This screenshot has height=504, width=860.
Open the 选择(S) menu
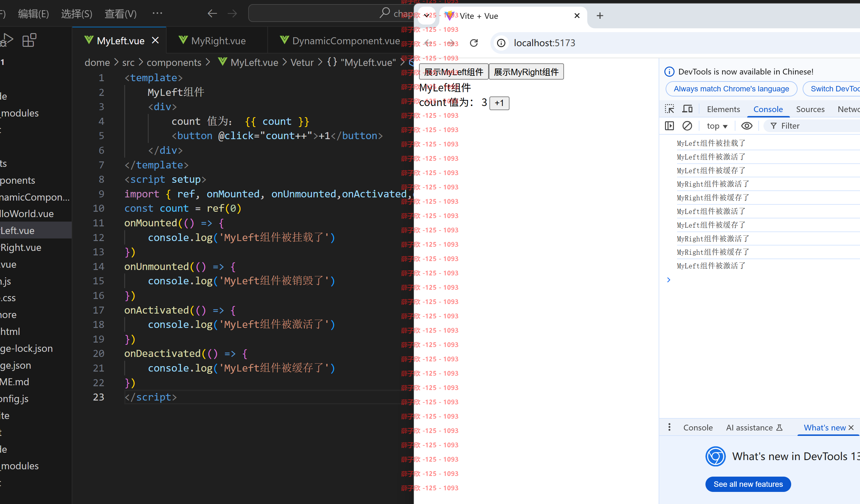pos(76,14)
